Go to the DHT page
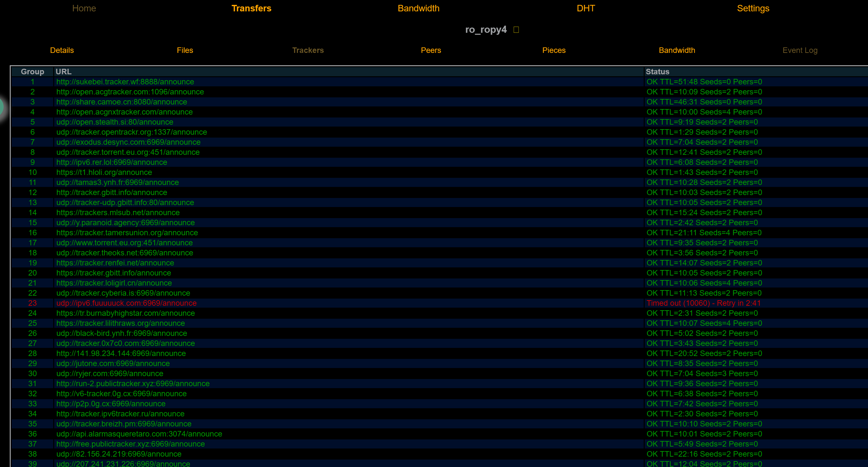The width and height of the screenshot is (868, 467). tap(586, 8)
